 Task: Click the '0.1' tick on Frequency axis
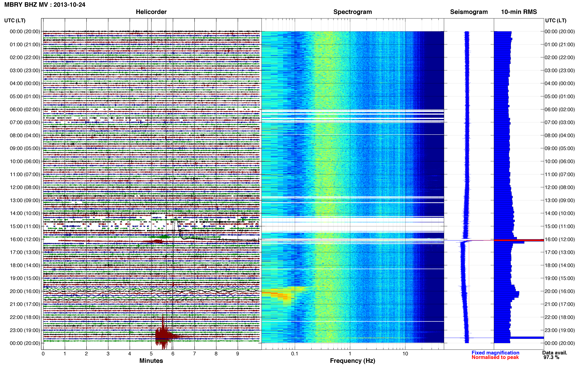[x=295, y=354]
